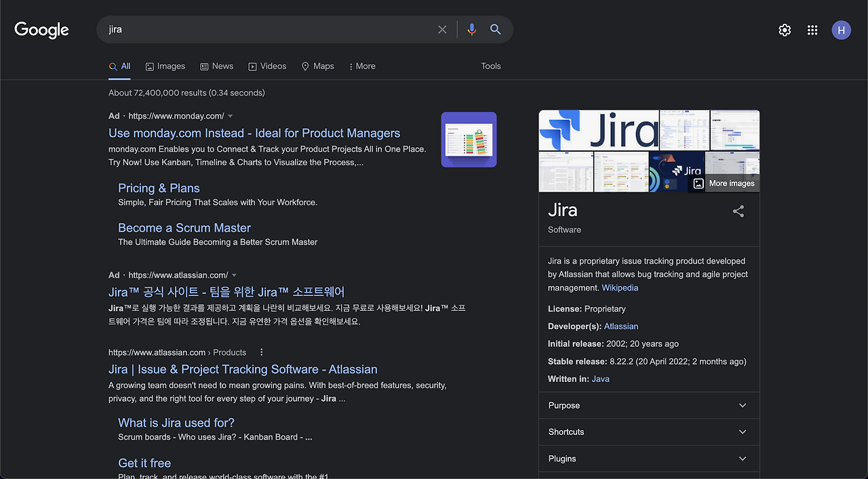The image size is (868, 479).
Task: Click the 'Stable release: 8.22.2' line
Action: pos(647,362)
